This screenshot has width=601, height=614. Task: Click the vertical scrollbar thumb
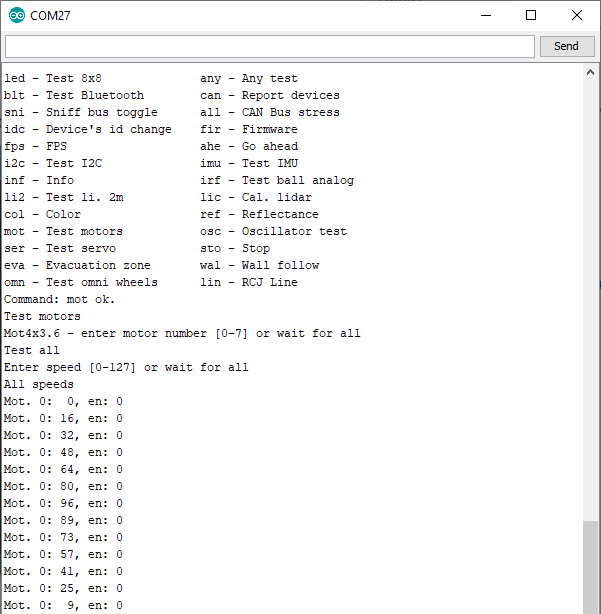point(591,565)
